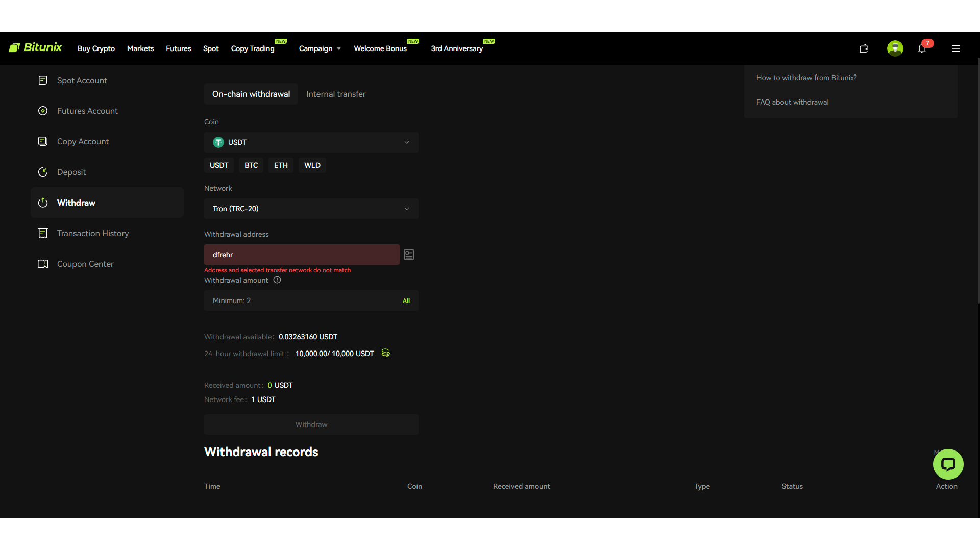Click the Action column header
Viewport: 980px width, 551px height.
pyautogui.click(x=947, y=486)
